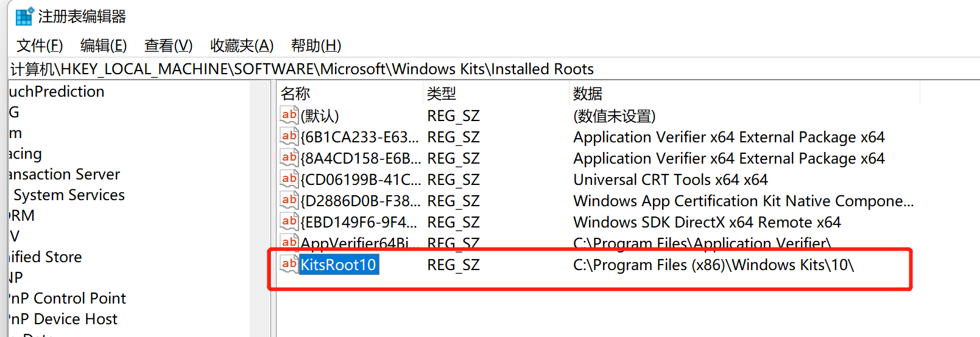Select the acing tree key
The width and height of the screenshot is (980, 337).
pyautogui.click(x=26, y=153)
